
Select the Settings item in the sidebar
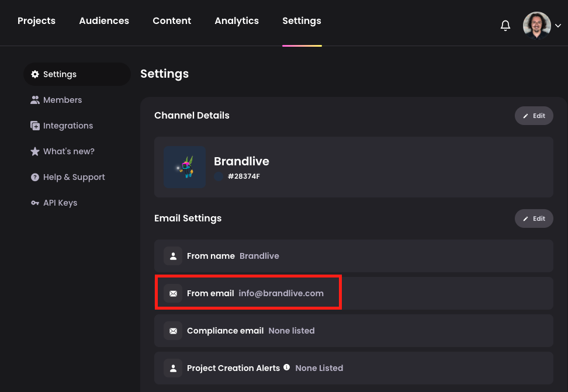77,74
